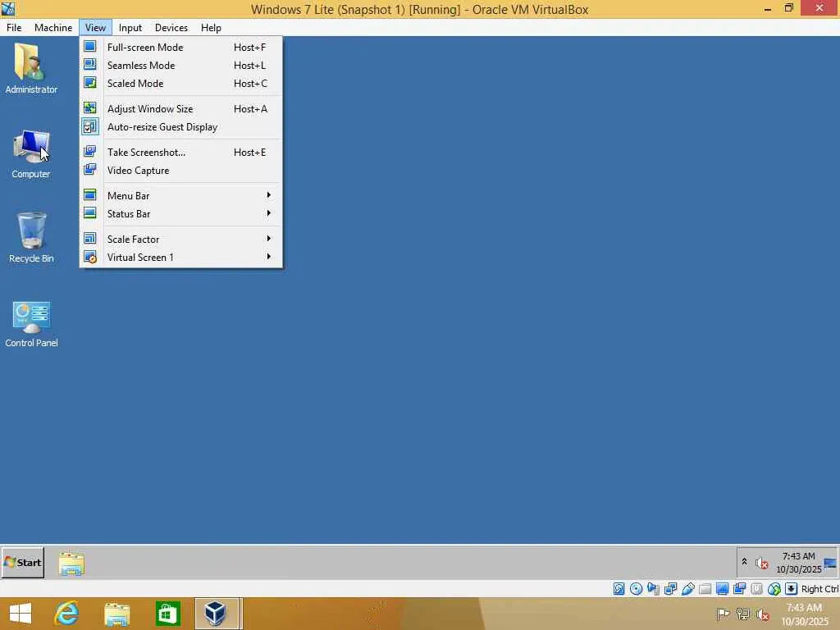Screen dimensions: 840x630
Task: Switch to Full-screen Mode
Action: [x=181, y=47]
